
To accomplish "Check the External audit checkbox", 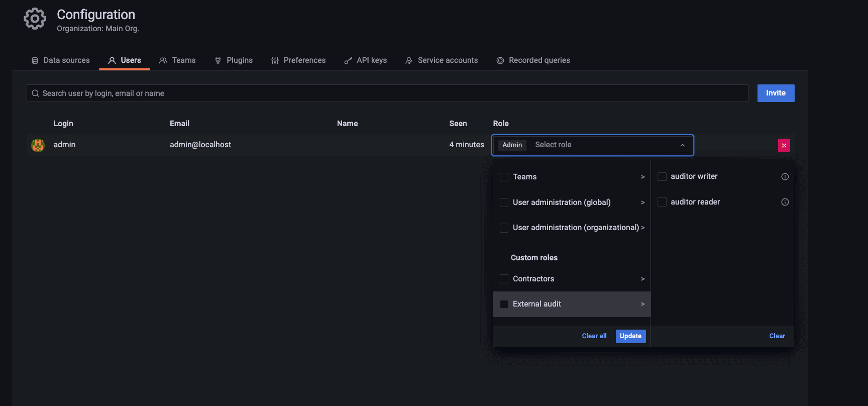I will click(x=504, y=304).
